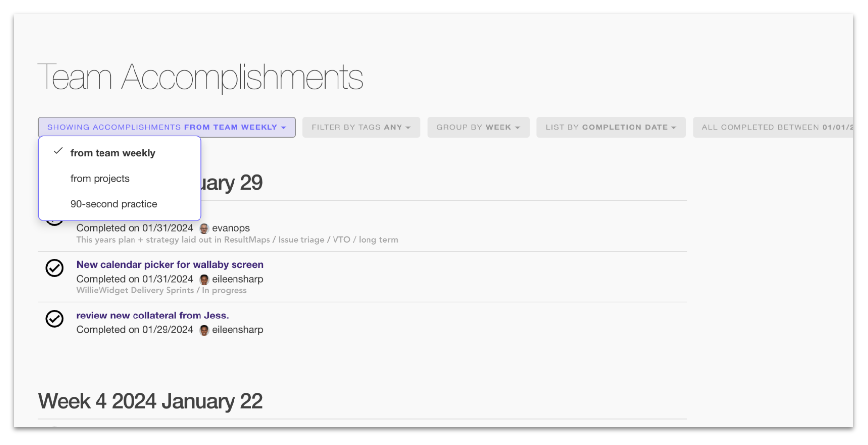Image resolution: width=868 pixels, height=445 pixels.
Task: Click the checkmark beside from team weekly
Action: [58, 151]
